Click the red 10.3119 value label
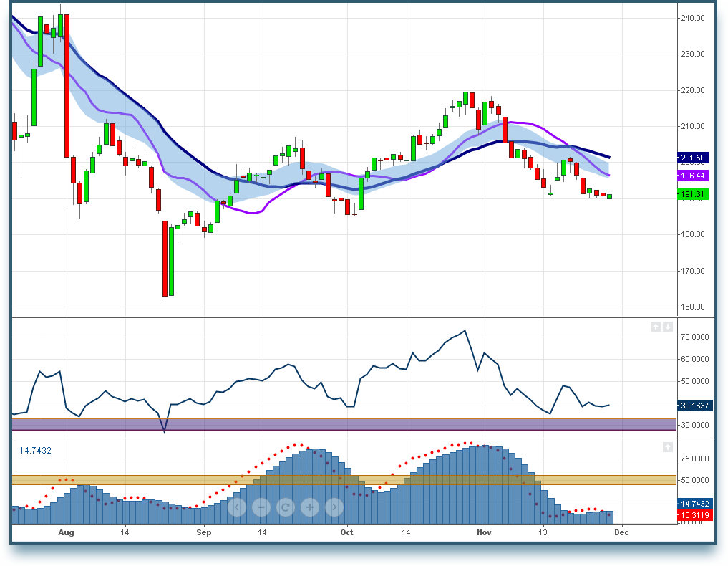Image resolution: width=728 pixels, height=566 pixels. point(694,515)
